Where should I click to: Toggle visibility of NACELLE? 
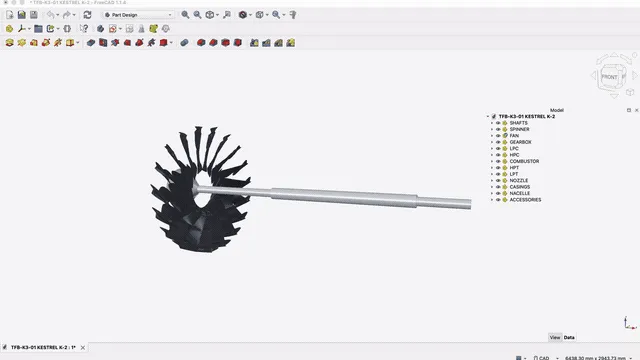tap(498, 193)
